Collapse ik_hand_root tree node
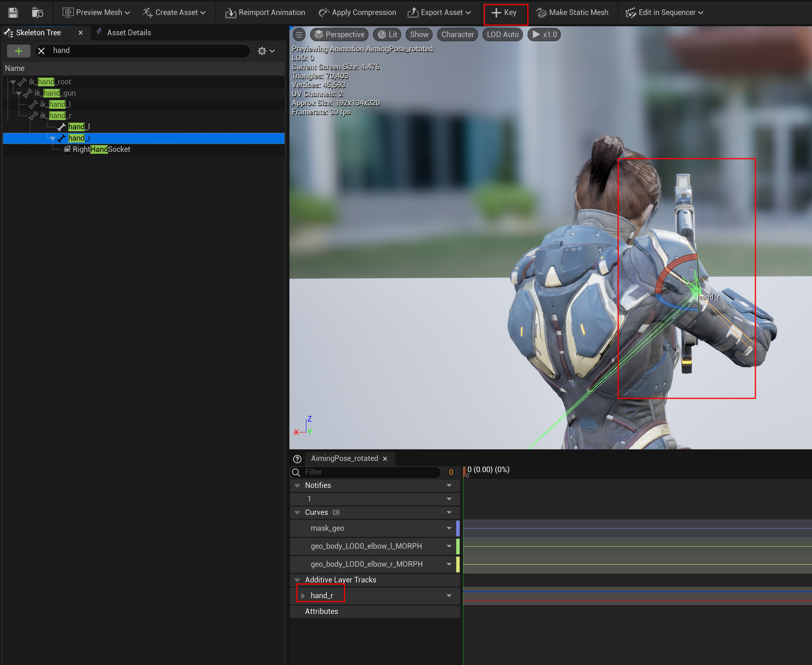 13,82
